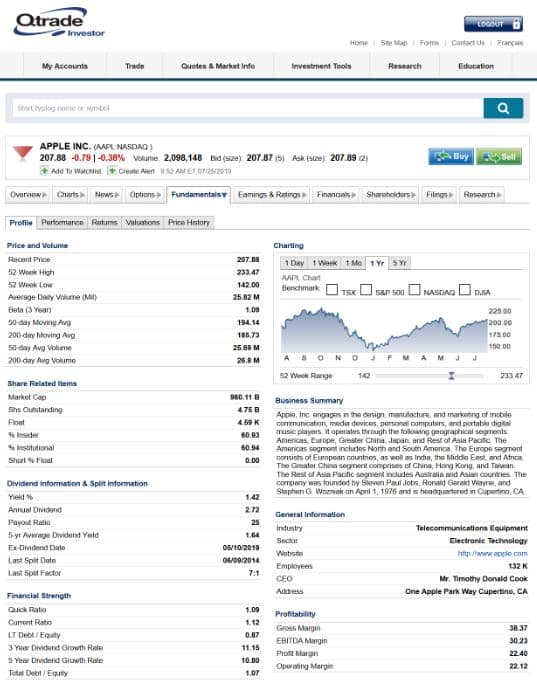Click the Contact Us link
Image resolution: width=537 pixels, height=681 pixels.
467,43
